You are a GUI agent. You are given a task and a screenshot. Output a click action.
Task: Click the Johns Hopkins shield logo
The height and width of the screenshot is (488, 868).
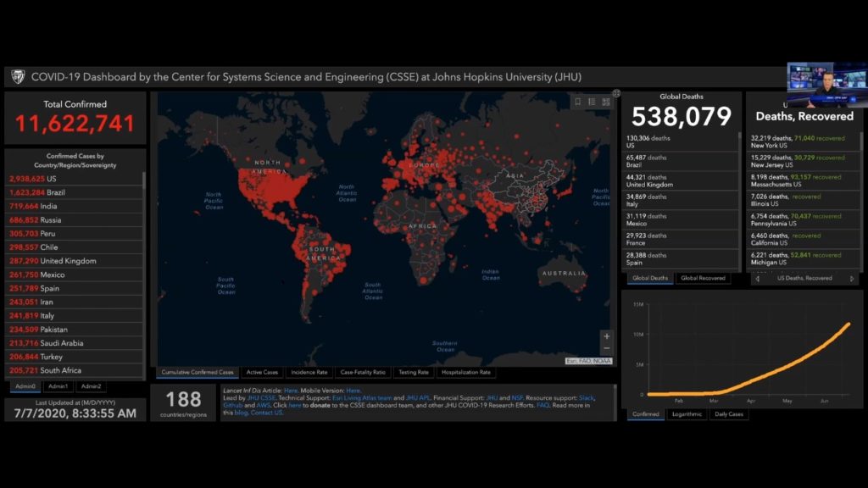[x=18, y=77]
